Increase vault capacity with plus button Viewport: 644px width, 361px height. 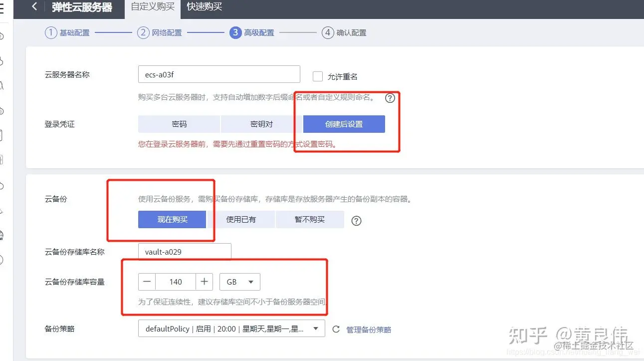(x=204, y=282)
